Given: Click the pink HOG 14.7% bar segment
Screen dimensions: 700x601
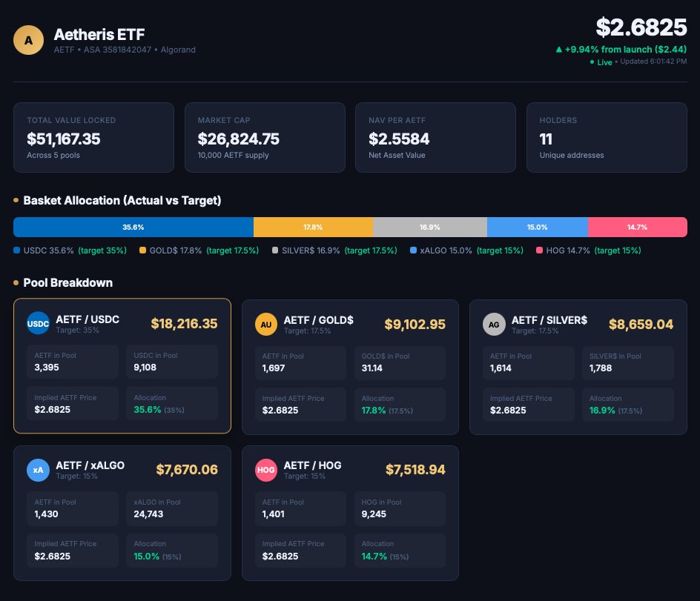Looking at the screenshot, I should click(x=638, y=227).
